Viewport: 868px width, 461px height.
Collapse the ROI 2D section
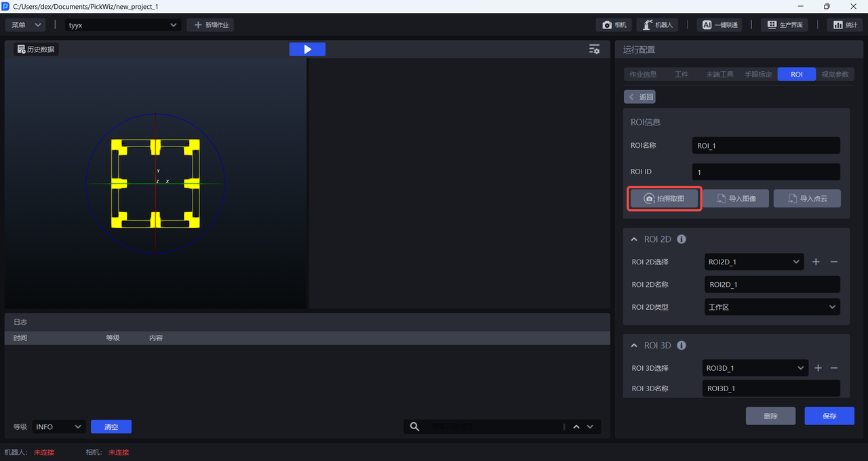(x=634, y=239)
